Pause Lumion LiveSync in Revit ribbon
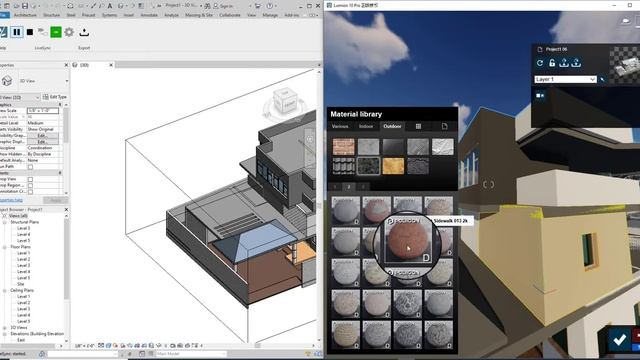The height and width of the screenshot is (360, 640). tap(17, 32)
